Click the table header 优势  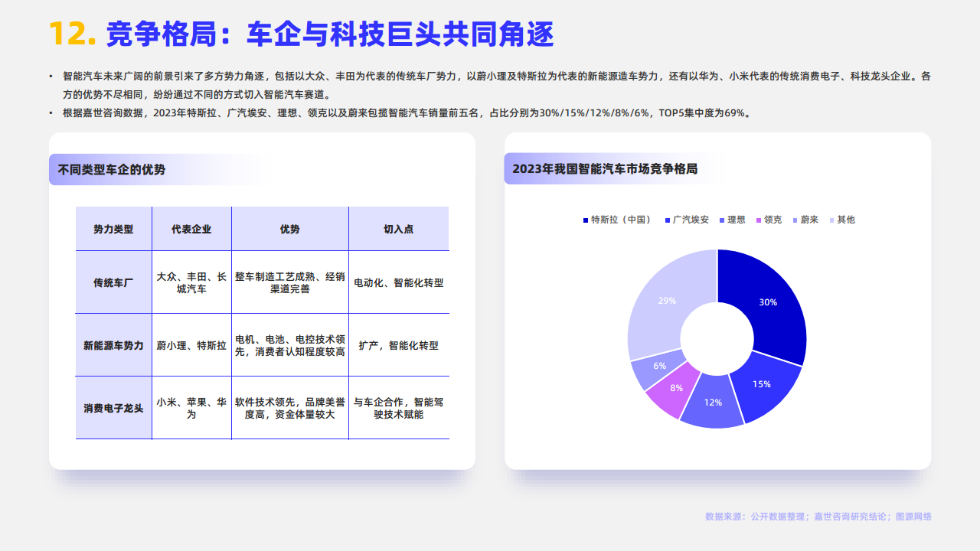point(290,229)
